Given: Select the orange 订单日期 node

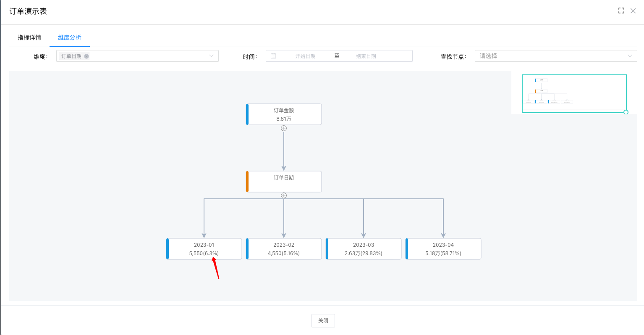Looking at the screenshot, I should point(284,182).
